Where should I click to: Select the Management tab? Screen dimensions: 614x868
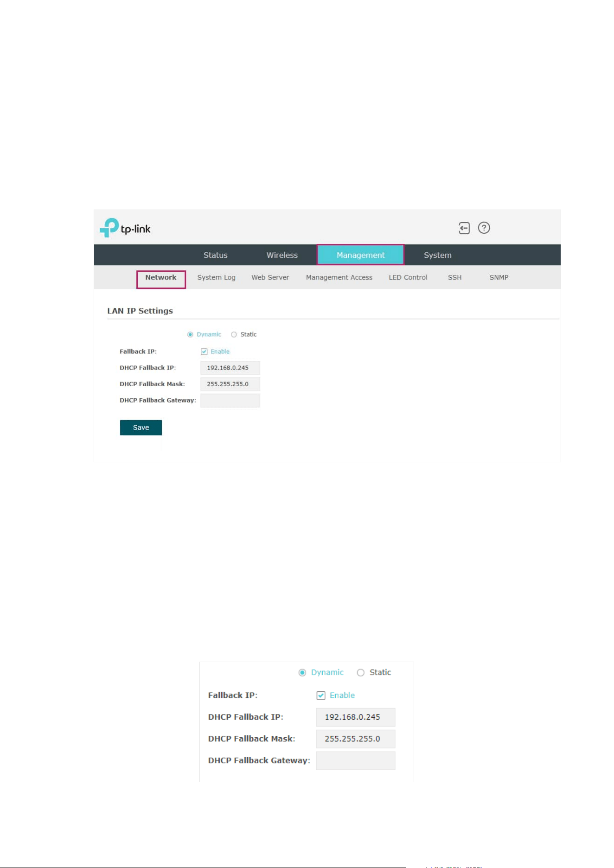(x=360, y=255)
